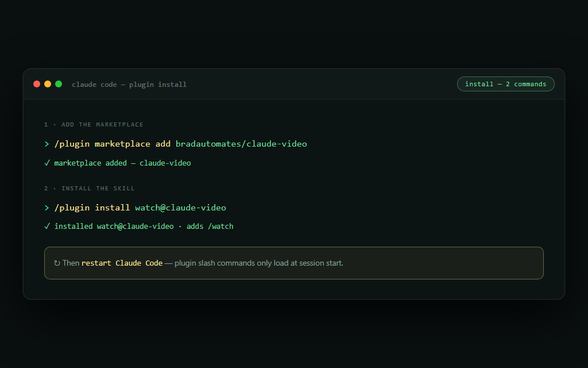
Task: Click the restart arrow icon in the note box
Action: 57,263
